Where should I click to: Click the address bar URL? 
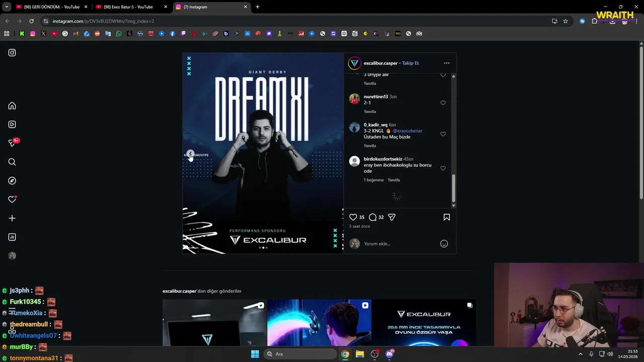point(103,21)
